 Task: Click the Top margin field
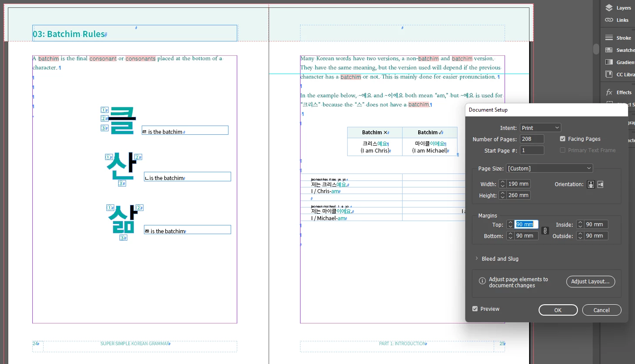pyautogui.click(x=526, y=225)
